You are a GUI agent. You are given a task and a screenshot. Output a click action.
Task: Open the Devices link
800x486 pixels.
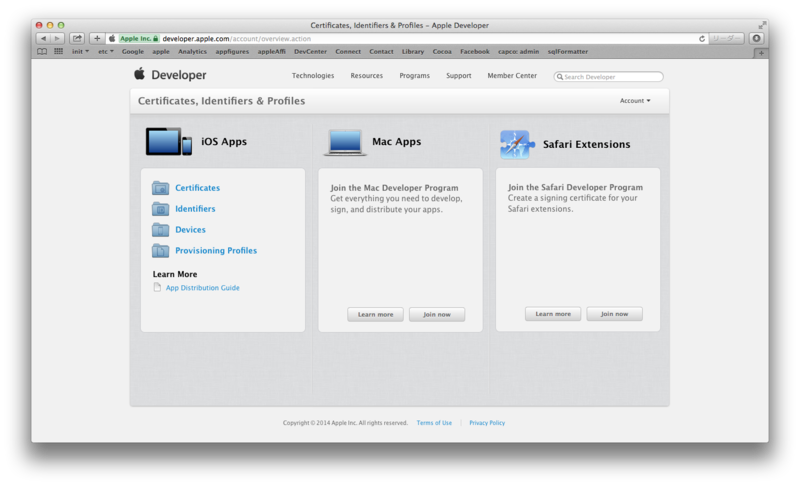tap(190, 229)
